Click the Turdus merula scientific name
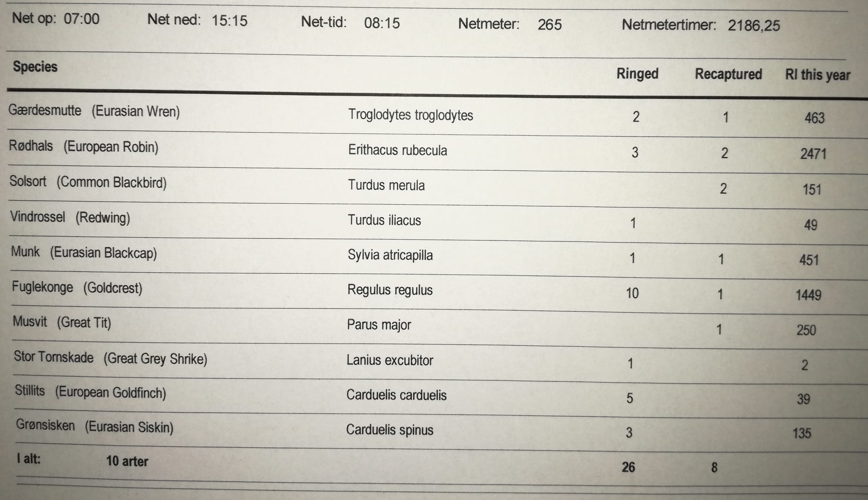 [x=386, y=185]
